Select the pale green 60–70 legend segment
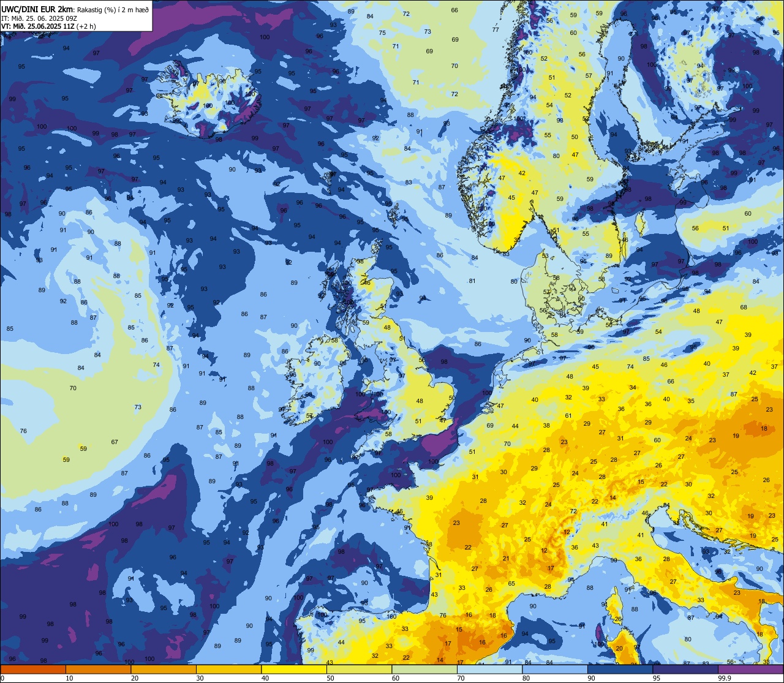The height and width of the screenshot is (683, 784). coord(424,669)
